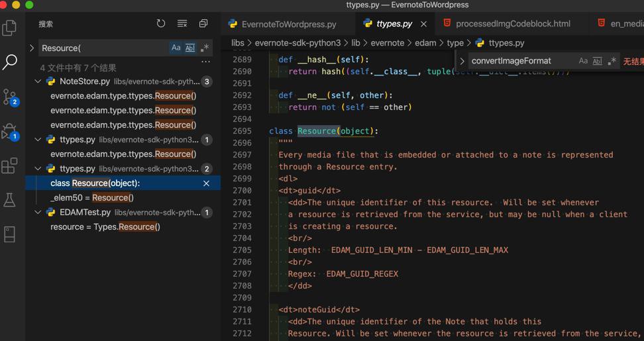
Task: Toggle Use Regular Expression in sidebar search
Action: pos(204,48)
